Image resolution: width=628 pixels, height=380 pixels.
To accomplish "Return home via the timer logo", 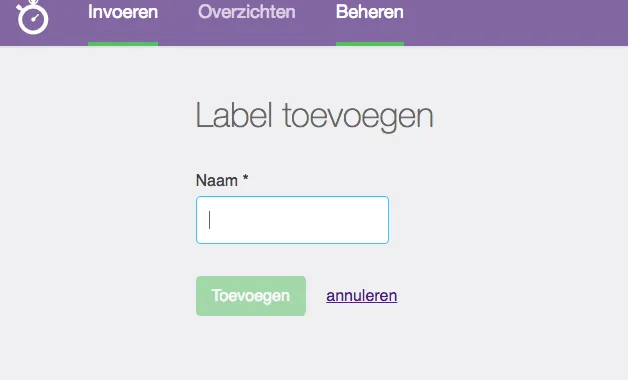I will (x=32, y=17).
